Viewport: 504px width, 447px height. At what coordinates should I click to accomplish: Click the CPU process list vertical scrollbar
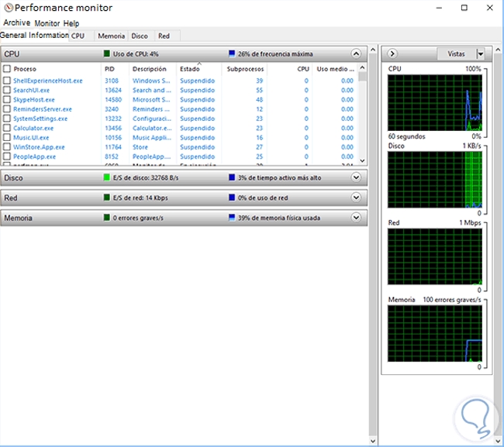[362, 116]
